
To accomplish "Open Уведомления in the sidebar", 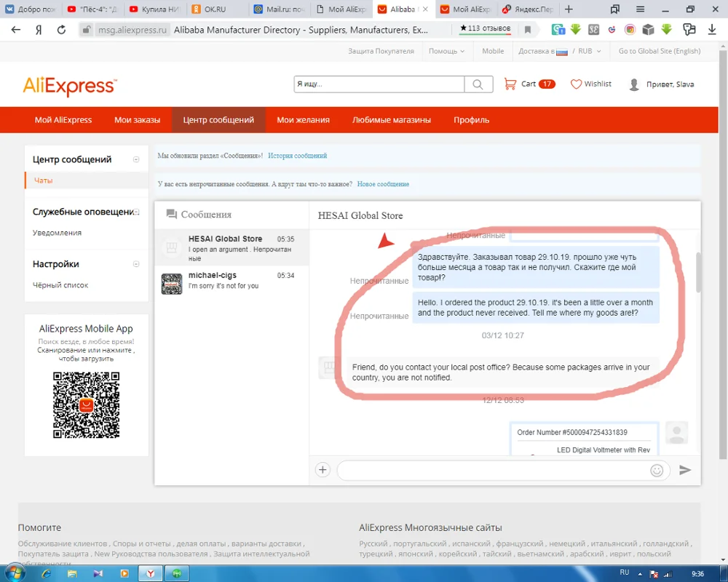I will point(57,233).
